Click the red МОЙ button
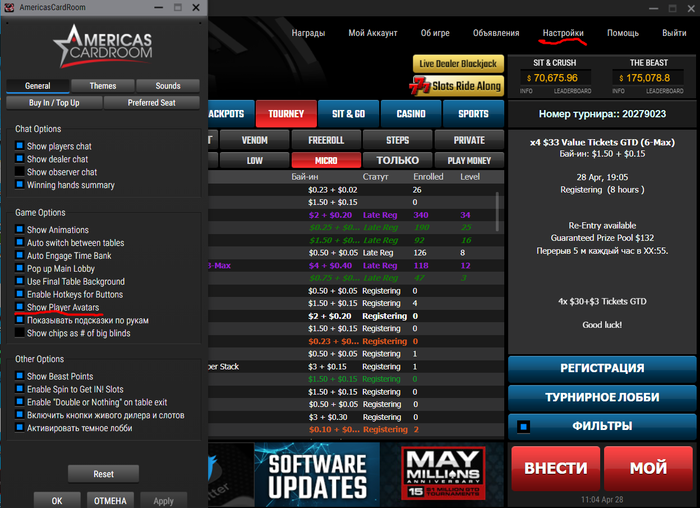The width and height of the screenshot is (700, 508). 648,468
